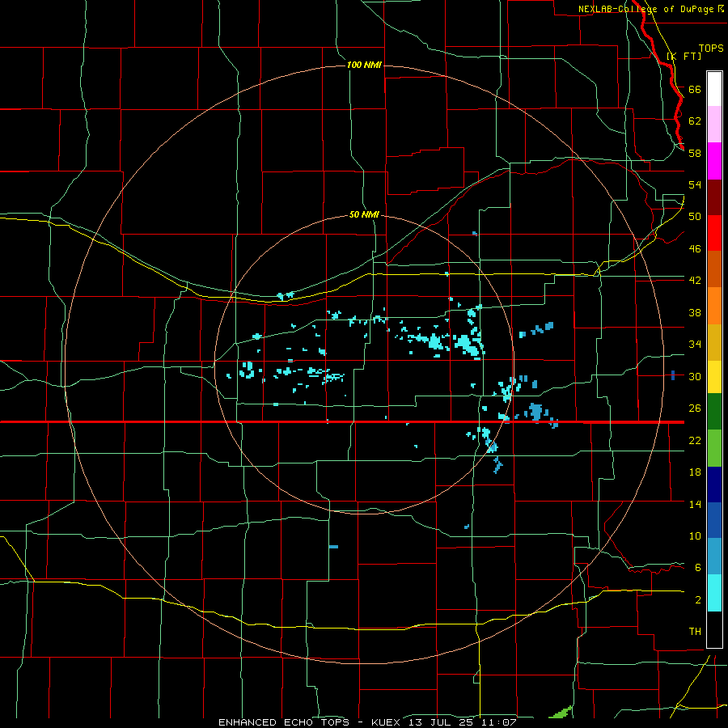Click the [K FT] units label
The width and height of the screenshot is (728, 728).
684,56
